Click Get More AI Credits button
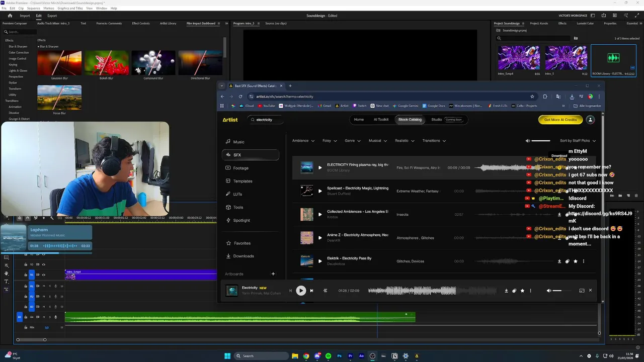 click(x=560, y=120)
